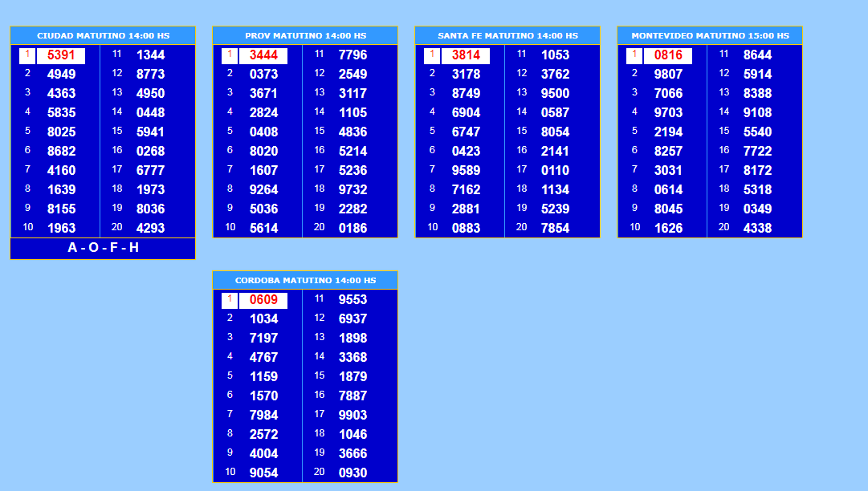Select the SANTA FE MATUTINO table header
This screenshot has width=868, height=491.
point(507,36)
